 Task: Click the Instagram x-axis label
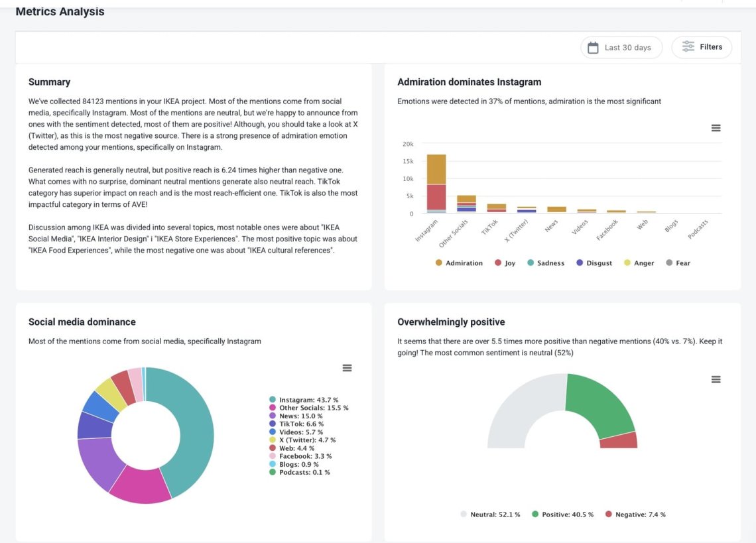point(427,230)
